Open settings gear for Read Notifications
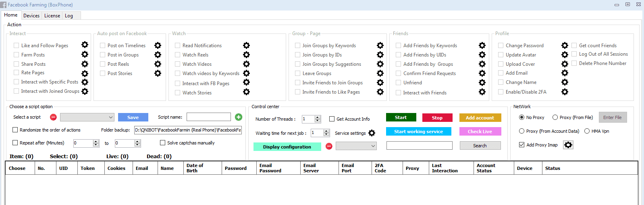Screen dimensions: 644x205 point(246,45)
